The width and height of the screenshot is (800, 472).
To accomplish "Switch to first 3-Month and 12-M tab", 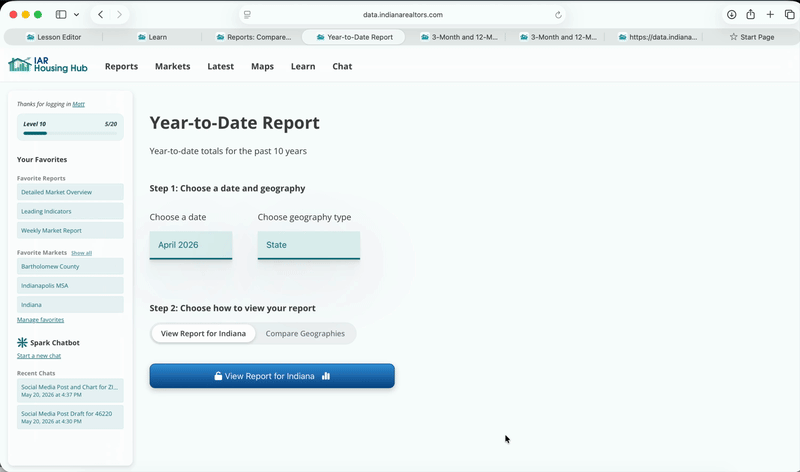I will 458,37.
